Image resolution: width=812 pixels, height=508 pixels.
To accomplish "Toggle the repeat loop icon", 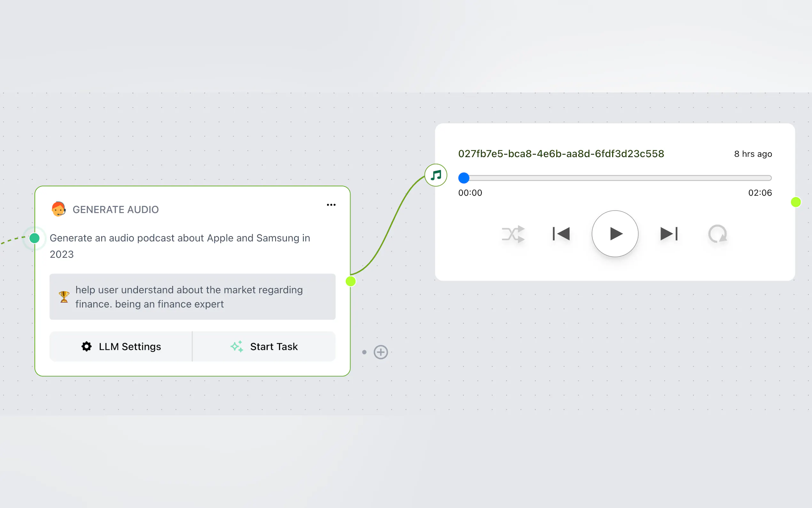I will [x=717, y=234].
